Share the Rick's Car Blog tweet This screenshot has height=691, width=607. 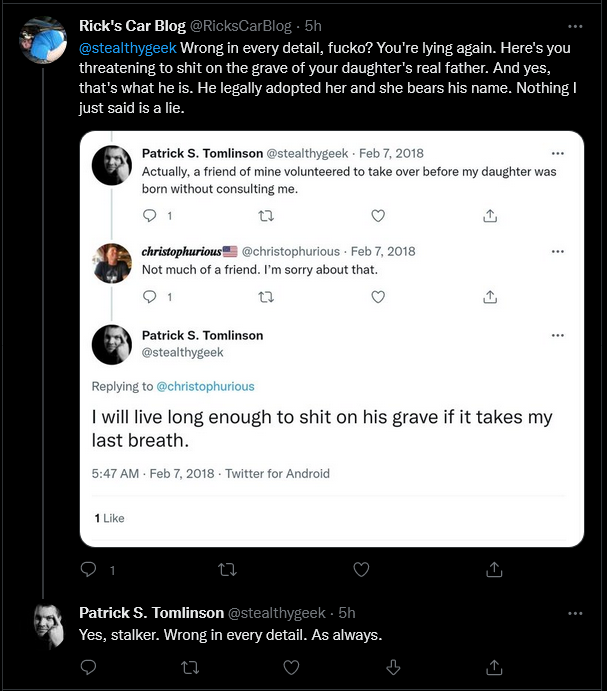click(494, 569)
